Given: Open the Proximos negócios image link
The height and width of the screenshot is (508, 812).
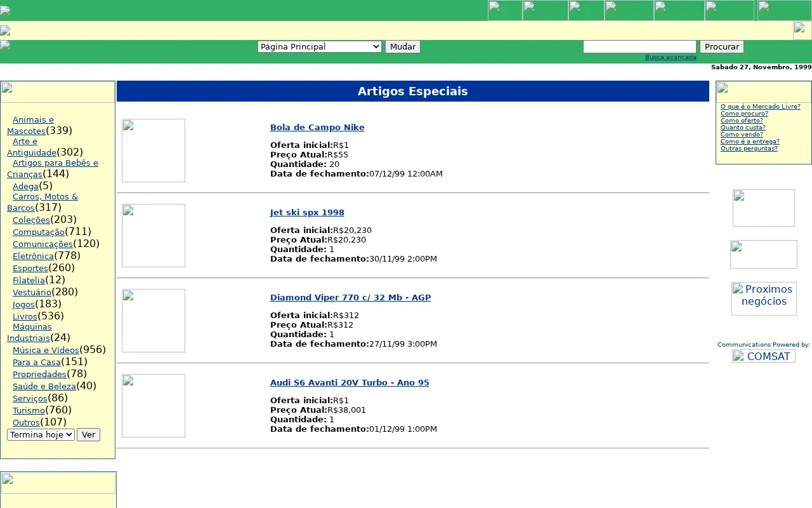Looking at the screenshot, I should pyautogui.click(x=764, y=298).
